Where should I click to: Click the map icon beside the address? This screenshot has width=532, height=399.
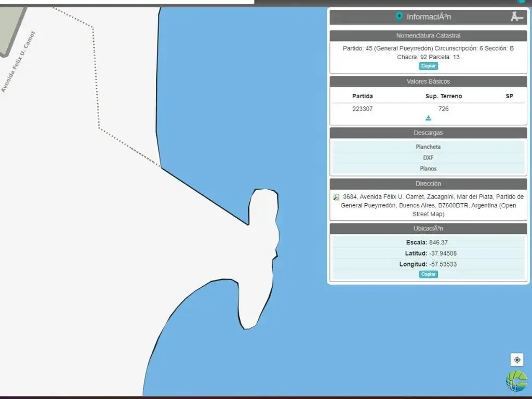(336, 197)
